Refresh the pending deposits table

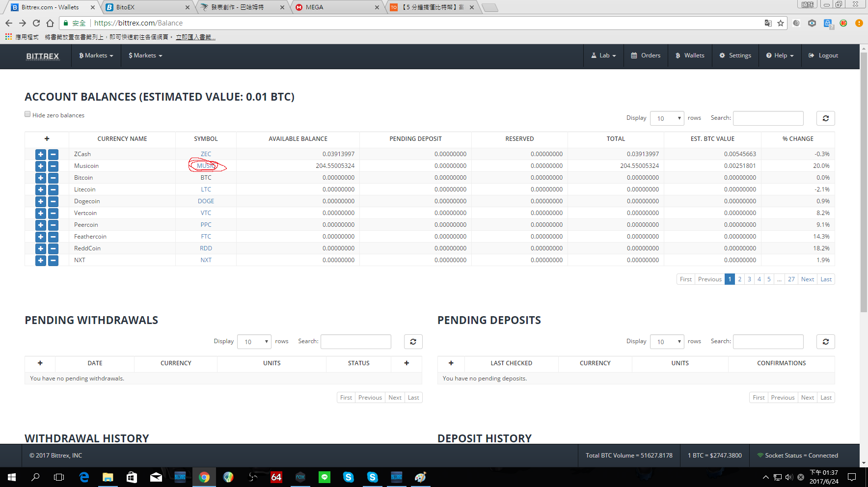(825, 342)
